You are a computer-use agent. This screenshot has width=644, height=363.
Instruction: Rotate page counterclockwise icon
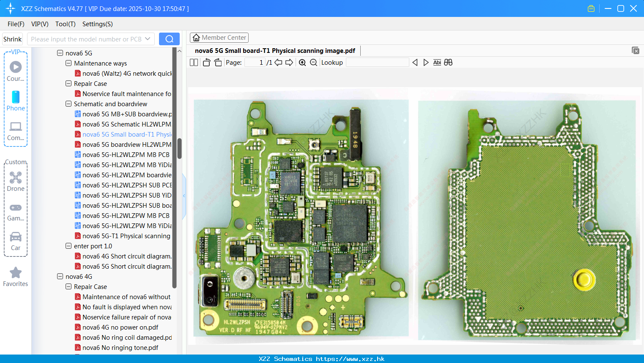coord(206,62)
